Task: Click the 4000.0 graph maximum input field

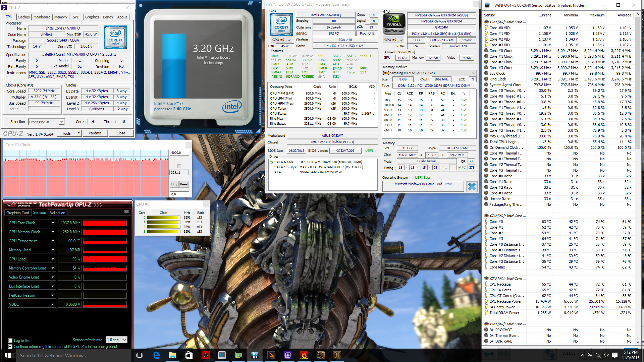Action: coord(179,153)
